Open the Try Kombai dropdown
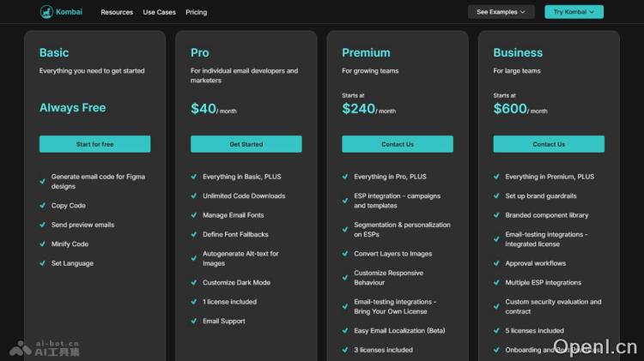 (x=574, y=12)
